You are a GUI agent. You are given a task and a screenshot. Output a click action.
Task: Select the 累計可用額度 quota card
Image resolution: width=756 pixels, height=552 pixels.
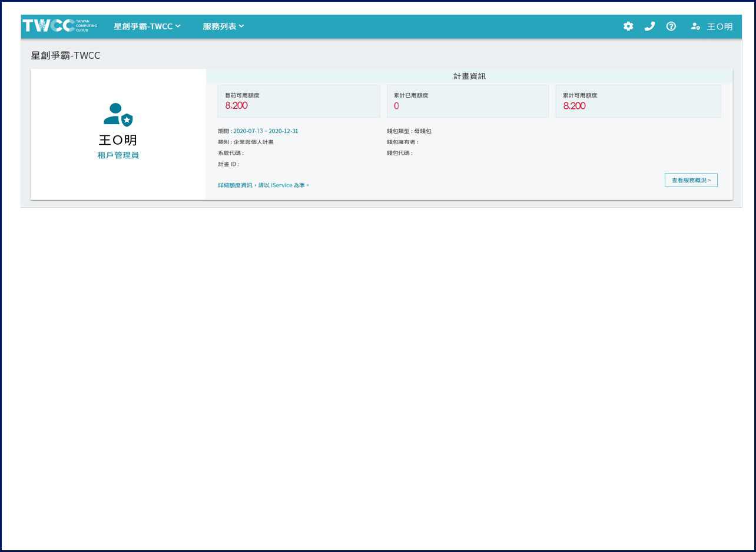point(638,101)
